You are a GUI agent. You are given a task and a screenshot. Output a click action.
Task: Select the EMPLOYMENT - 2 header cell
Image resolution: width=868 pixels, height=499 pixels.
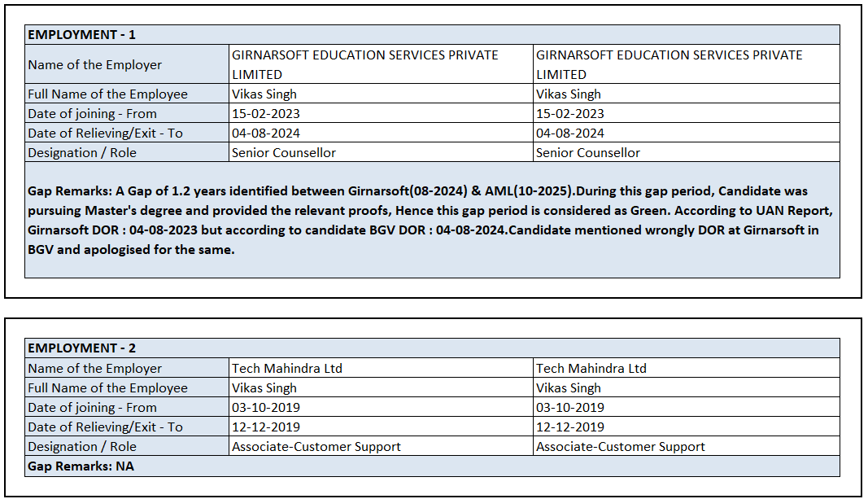pos(432,348)
